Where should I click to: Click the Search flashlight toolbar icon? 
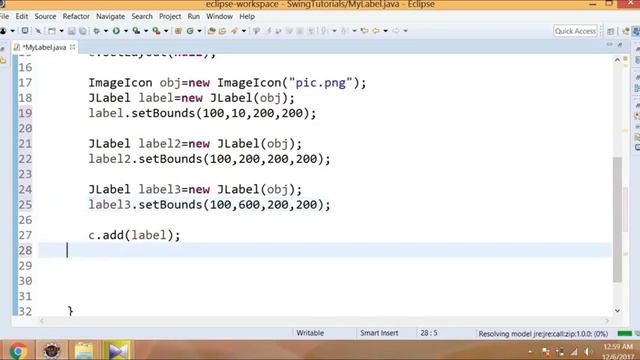point(234,31)
